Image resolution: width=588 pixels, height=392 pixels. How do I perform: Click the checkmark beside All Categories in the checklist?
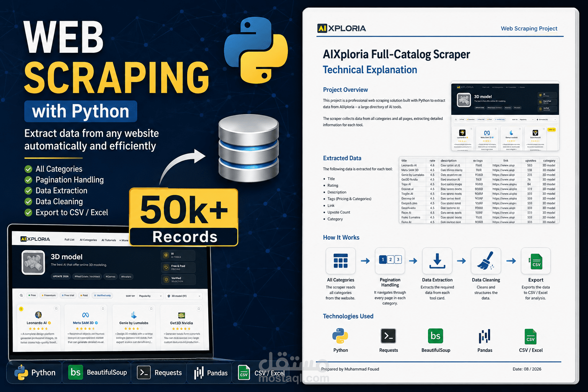[x=28, y=169]
